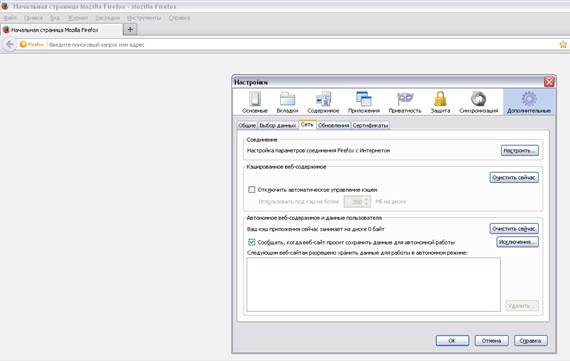
Task: Open the Приложения settings pane
Action: (364, 102)
